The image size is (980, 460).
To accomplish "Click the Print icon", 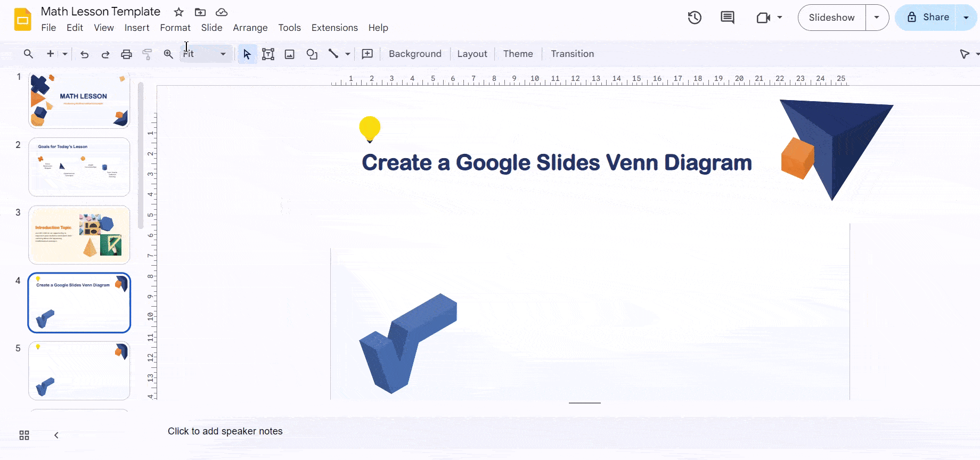I will [x=126, y=54].
